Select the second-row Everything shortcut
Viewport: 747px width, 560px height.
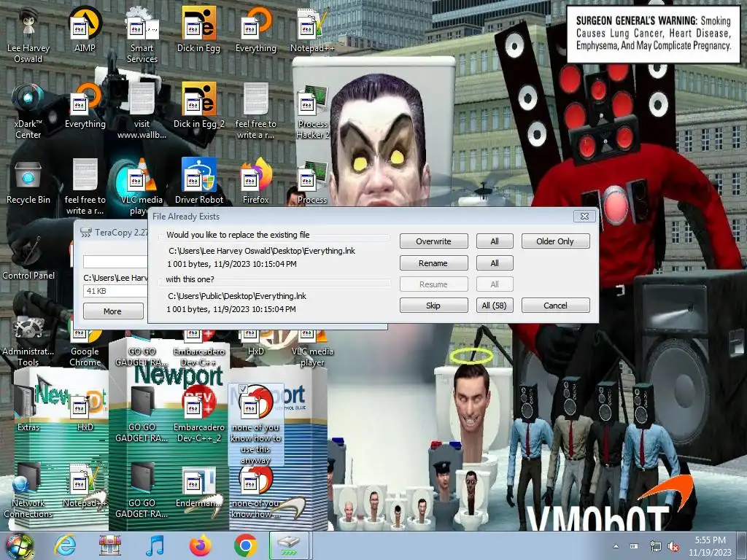pyautogui.click(x=85, y=106)
